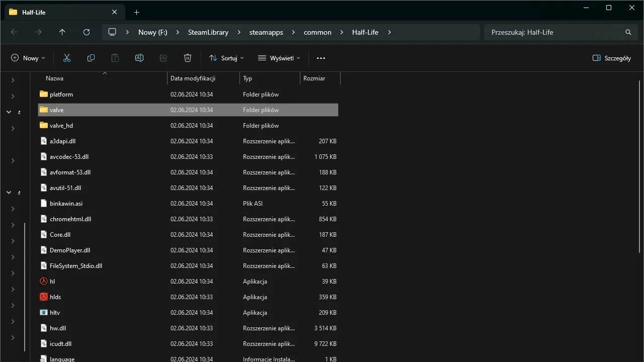This screenshot has height=362, width=644.
Task: Go up one folder level arrow
Action: (x=62, y=32)
